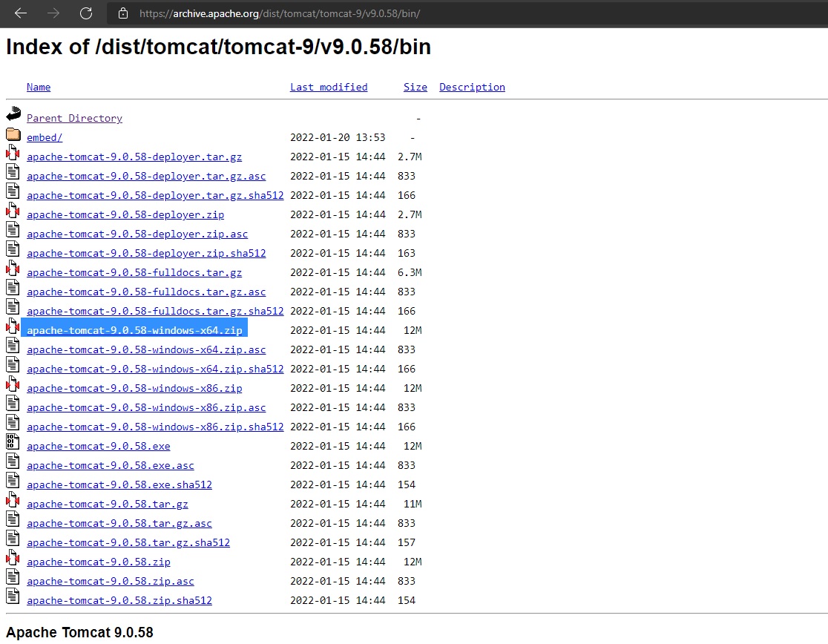Download apache-tomcat-9.0.58.zip
This screenshot has height=644, width=828.
(x=98, y=562)
